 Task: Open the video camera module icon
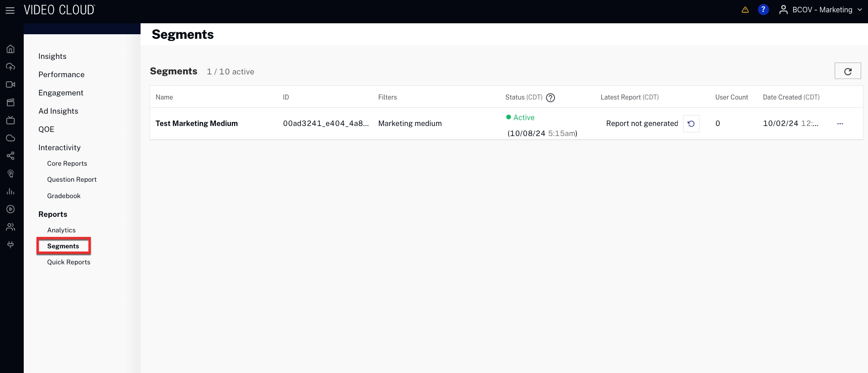[10, 84]
